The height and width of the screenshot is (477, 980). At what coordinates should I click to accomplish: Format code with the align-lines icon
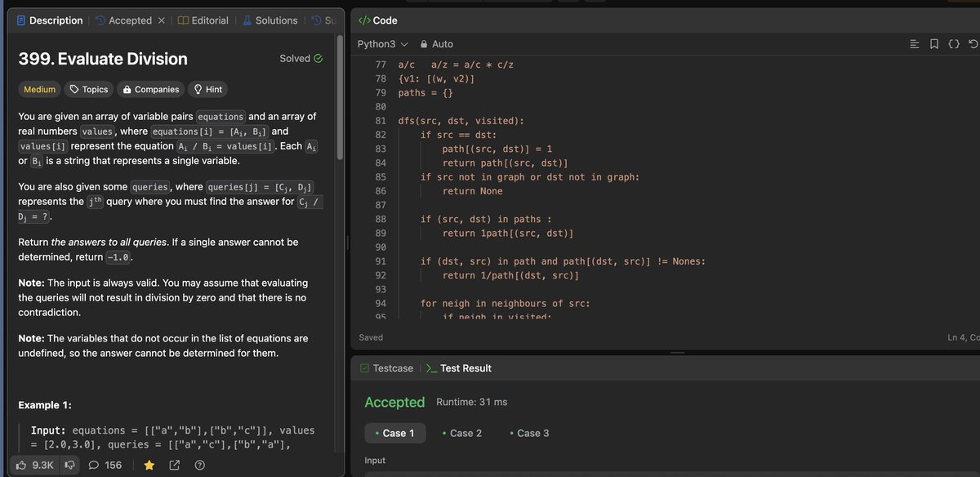pyautogui.click(x=914, y=44)
